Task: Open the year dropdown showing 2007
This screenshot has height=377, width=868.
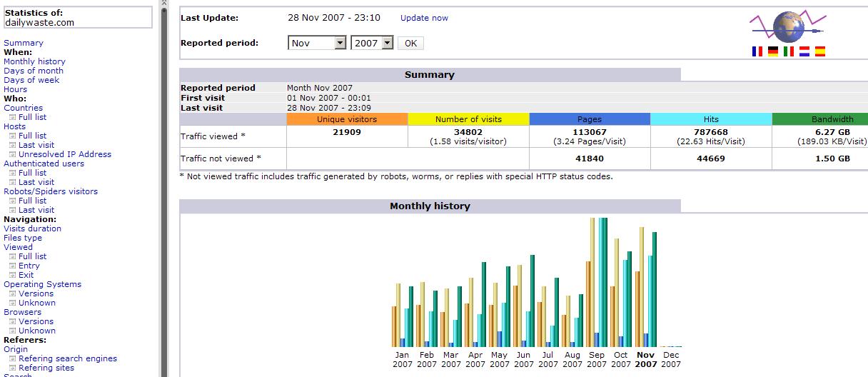Action: (372, 43)
